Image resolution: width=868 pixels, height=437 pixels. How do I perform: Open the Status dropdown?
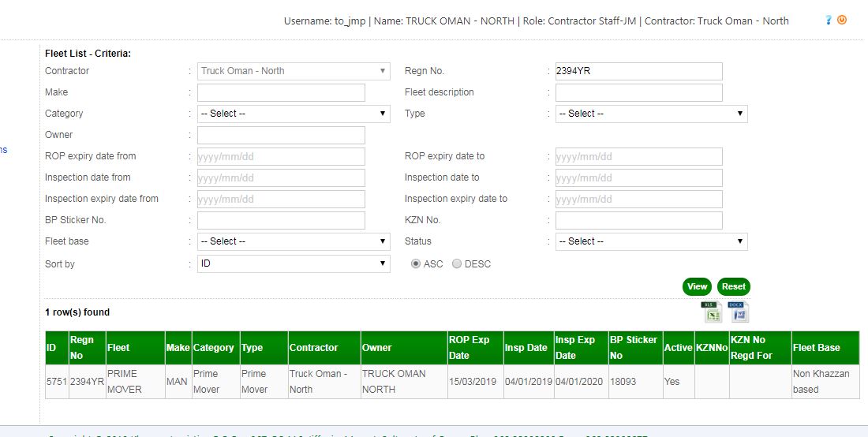pos(651,241)
